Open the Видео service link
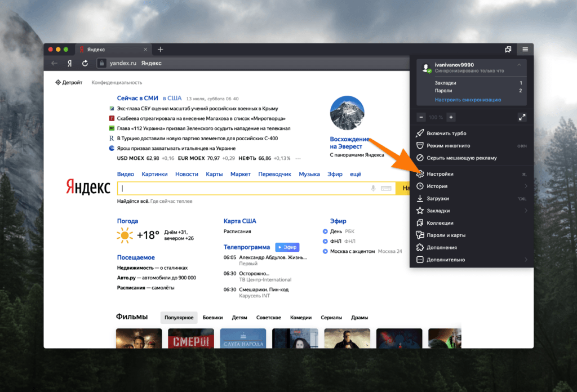577x392 pixels. click(x=126, y=174)
